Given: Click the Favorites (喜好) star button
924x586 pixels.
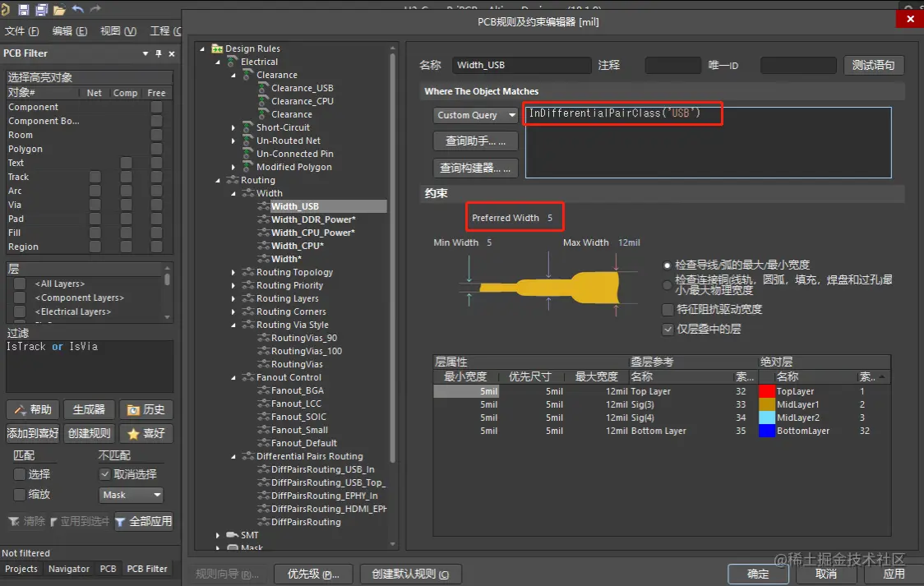Looking at the screenshot, I should (x=146, y=433).
